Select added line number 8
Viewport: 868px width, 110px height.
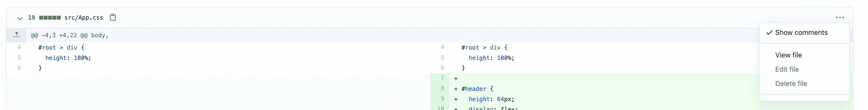(x=442, y=88)
